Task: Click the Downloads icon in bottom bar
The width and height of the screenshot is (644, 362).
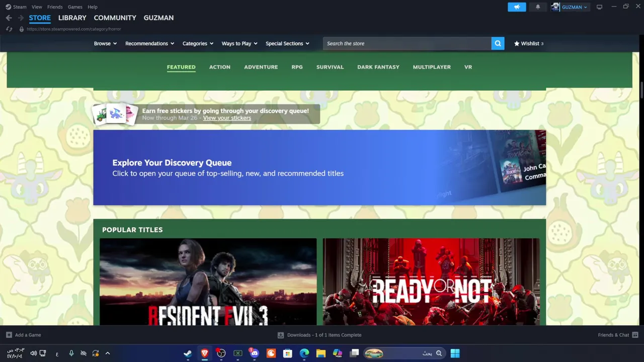Action: click(281, 335)
